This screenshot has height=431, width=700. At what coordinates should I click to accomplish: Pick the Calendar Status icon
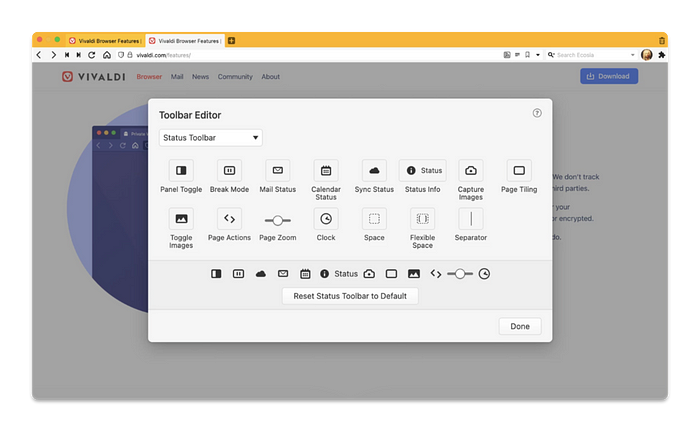coord(326,170)
